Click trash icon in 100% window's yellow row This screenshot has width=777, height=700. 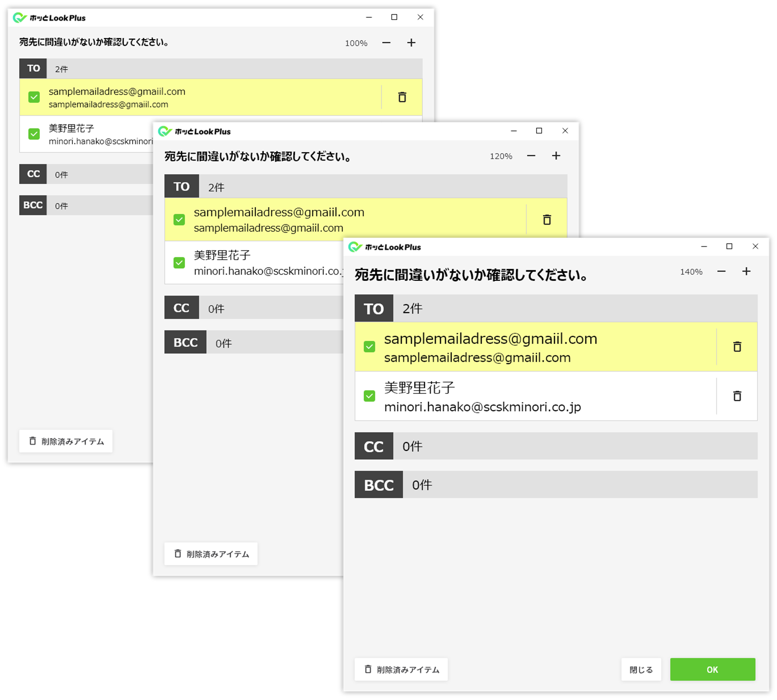(402, 97)
